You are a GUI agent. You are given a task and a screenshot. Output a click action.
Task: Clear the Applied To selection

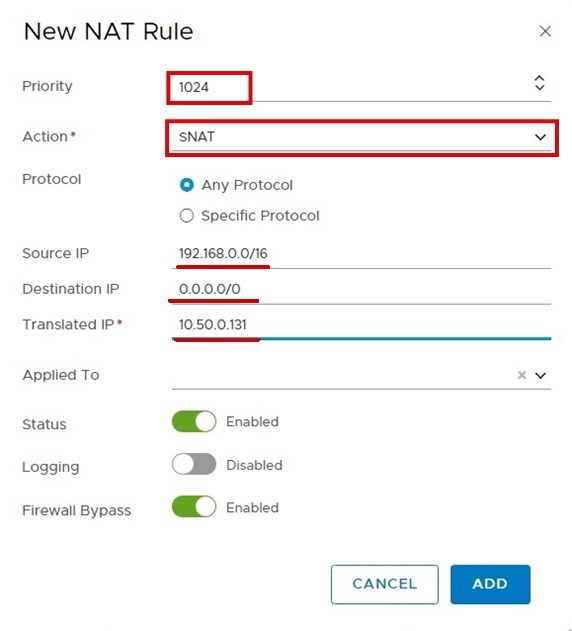522,375
